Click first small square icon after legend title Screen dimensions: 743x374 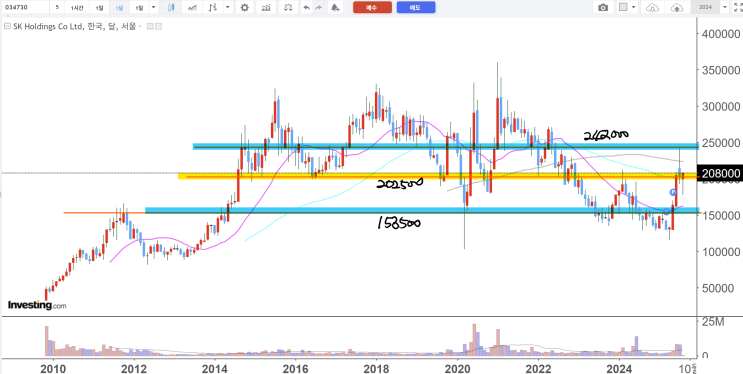[150, 27]
